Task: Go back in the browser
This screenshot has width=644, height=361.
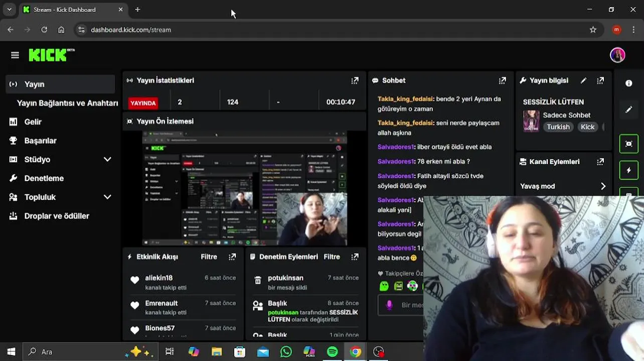Action: pyautogui.click(x=11, y=30)
